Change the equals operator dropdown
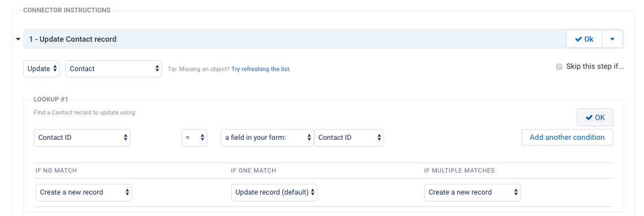The image size is (644, 216). tap(194, 138)
